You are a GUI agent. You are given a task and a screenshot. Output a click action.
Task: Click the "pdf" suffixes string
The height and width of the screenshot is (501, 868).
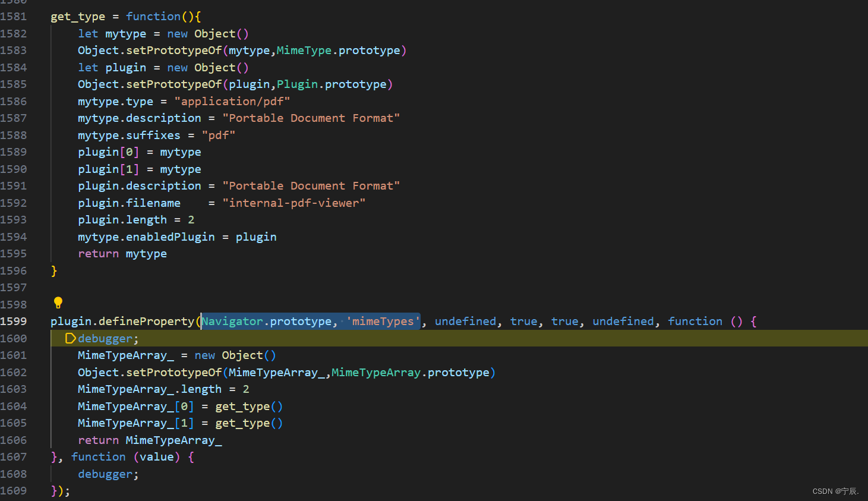click(x=219, y=136)
